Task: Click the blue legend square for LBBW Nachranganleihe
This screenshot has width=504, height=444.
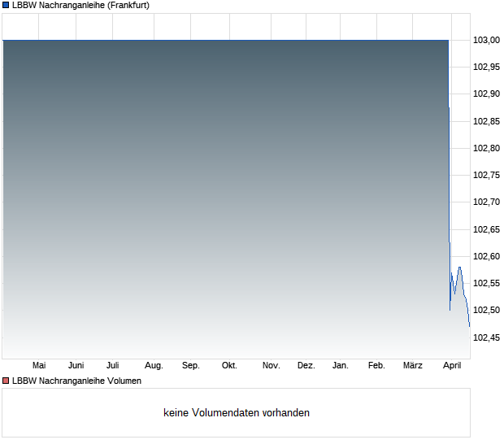Action: tap(6, 5)
